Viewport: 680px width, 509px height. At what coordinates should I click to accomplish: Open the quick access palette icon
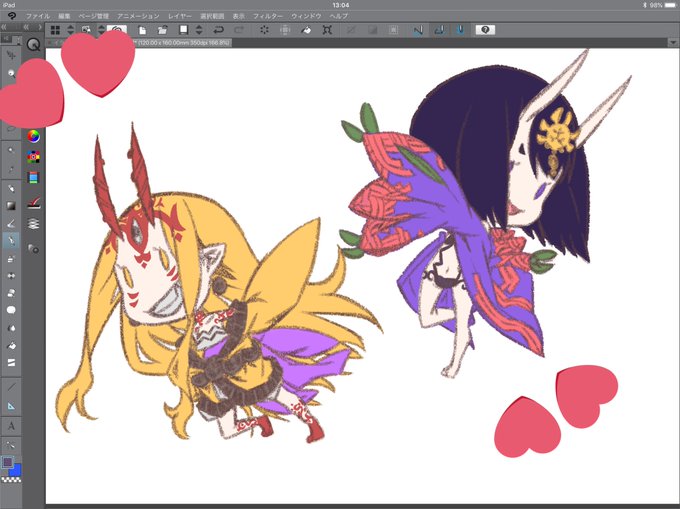(x=33, y=44)
